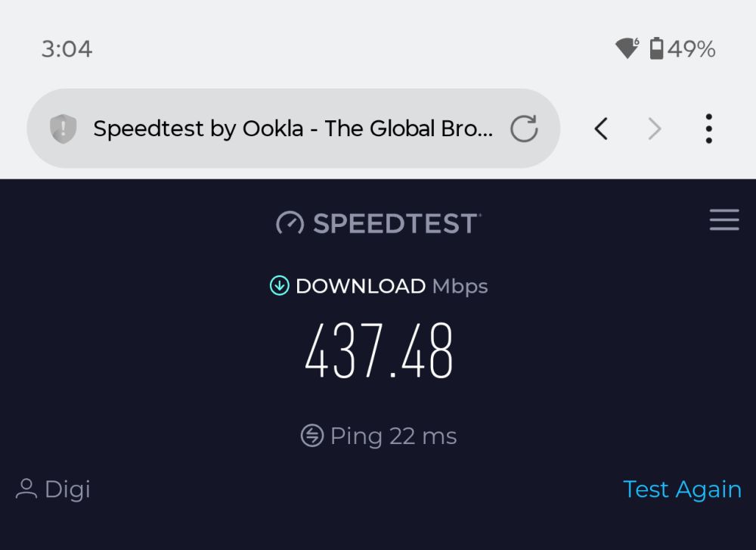
Task: Tap the 3:04 clock in status bar
Action: [x=67, y=49]
